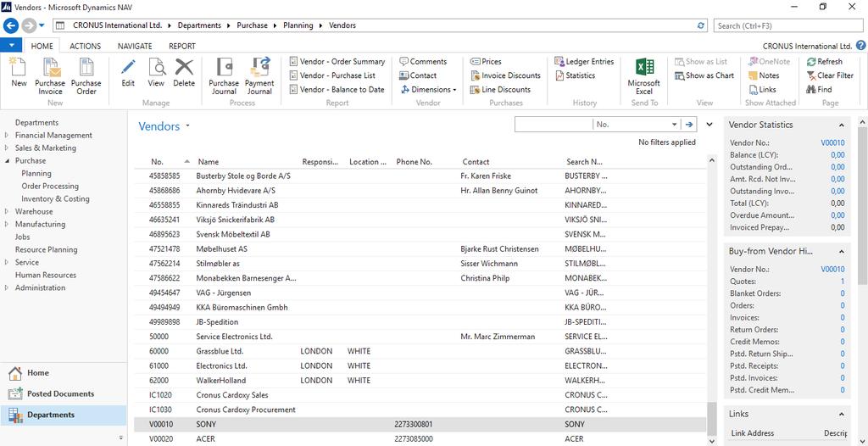Switch to Show as Chart view
Screen dimensions: 868x446
coord(704,75)
